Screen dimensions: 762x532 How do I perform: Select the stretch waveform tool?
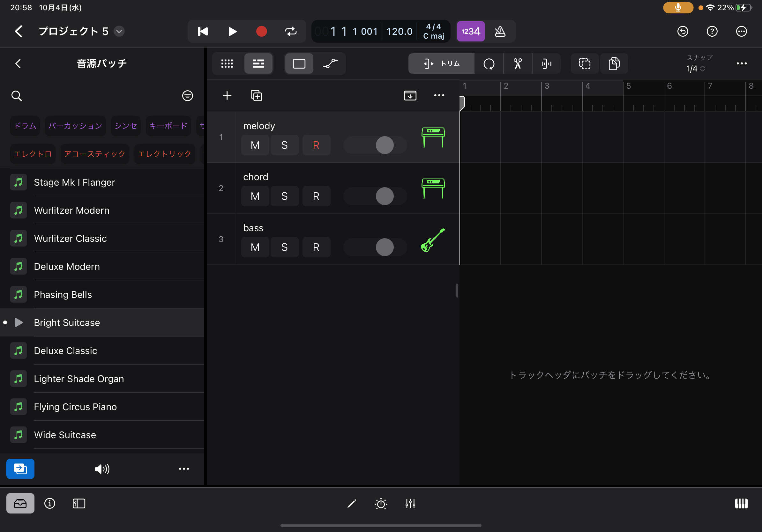pyautogui.click(x=546, y=64)
